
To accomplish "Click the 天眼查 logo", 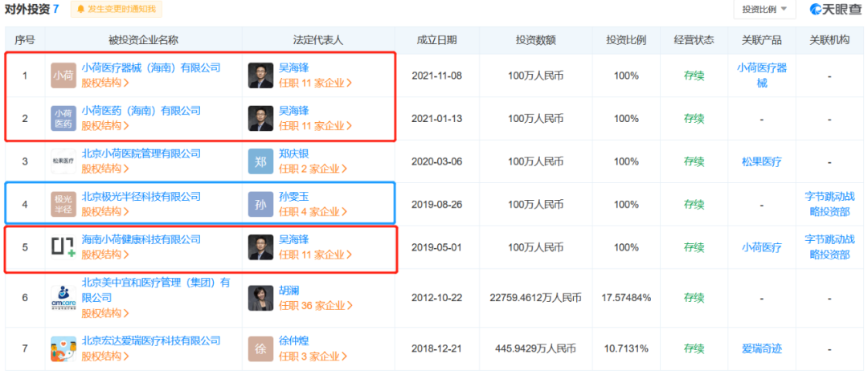I will (835, 10).
